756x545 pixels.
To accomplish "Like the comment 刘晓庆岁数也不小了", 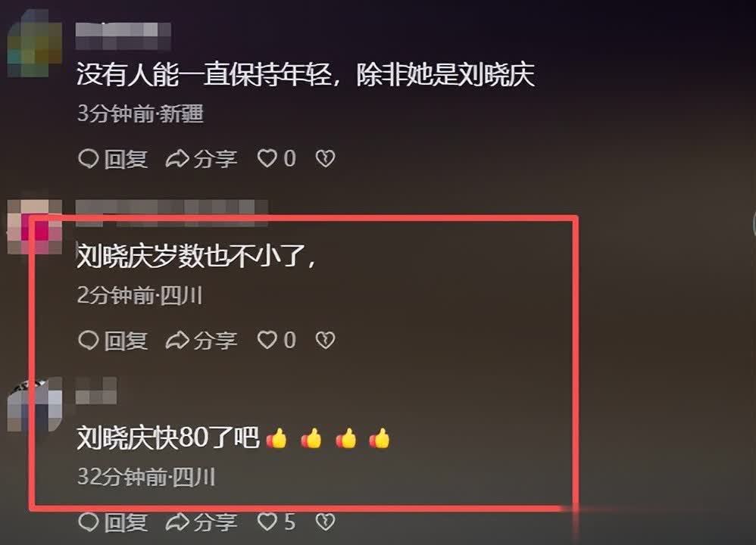I will (276, 340).
